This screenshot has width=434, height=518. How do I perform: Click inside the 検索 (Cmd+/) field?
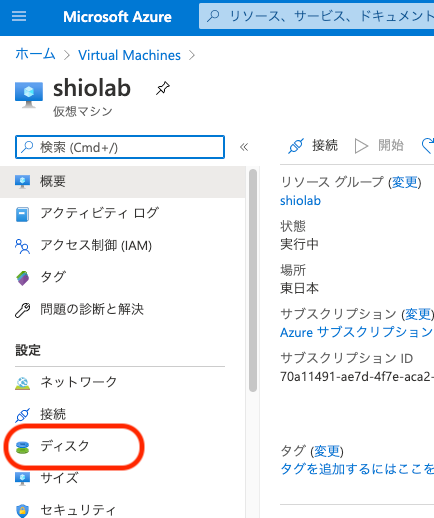click(120, 147)
